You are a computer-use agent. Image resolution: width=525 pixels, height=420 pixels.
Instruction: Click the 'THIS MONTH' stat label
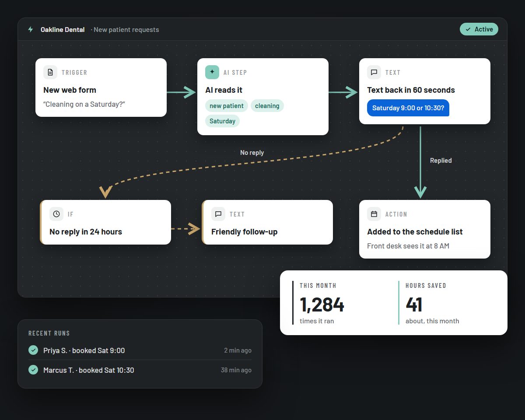click(318, 286)
